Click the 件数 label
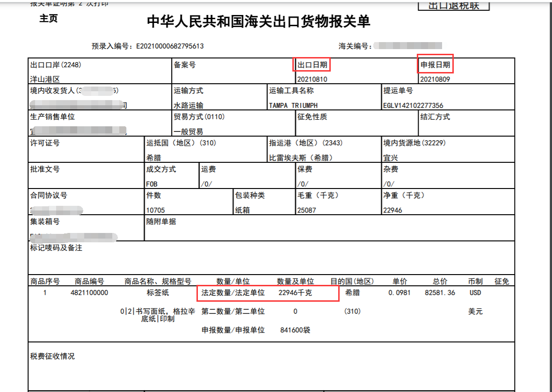The width and height of the screenshot is (552, 392). coord(153,195)
